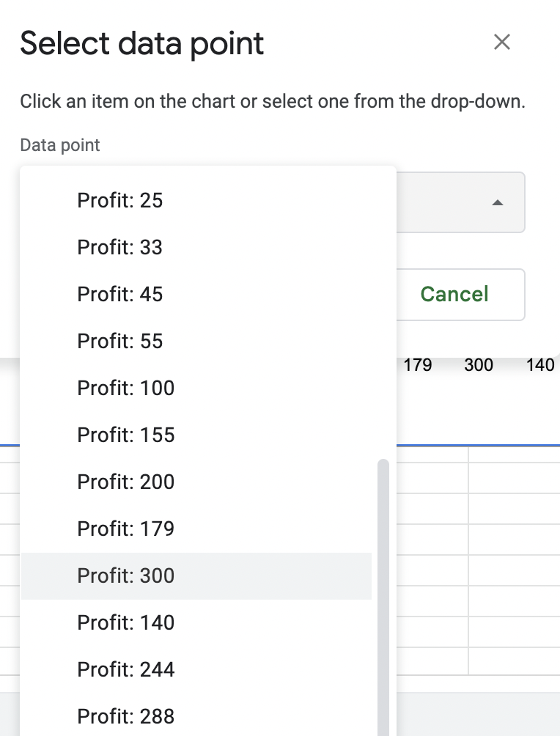The image size is (560, 736).
Task: Click the spreadsheet cell showing 300
Action: pyautogui.click(x=479, y=364)
